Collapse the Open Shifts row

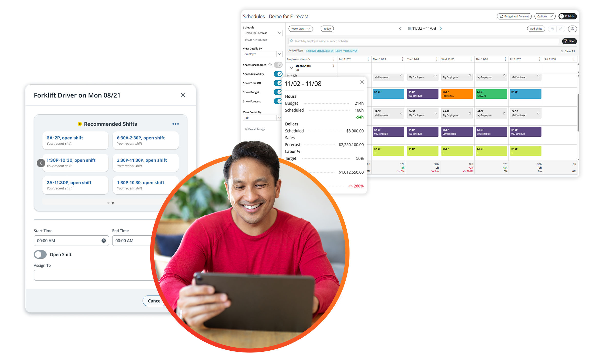[291, 68]
